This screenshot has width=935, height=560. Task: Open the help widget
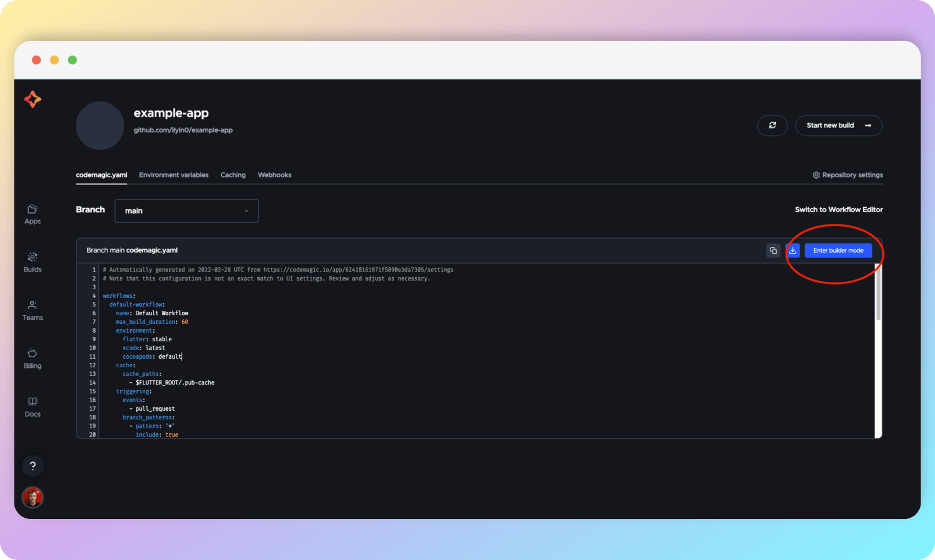pos(32,466)
